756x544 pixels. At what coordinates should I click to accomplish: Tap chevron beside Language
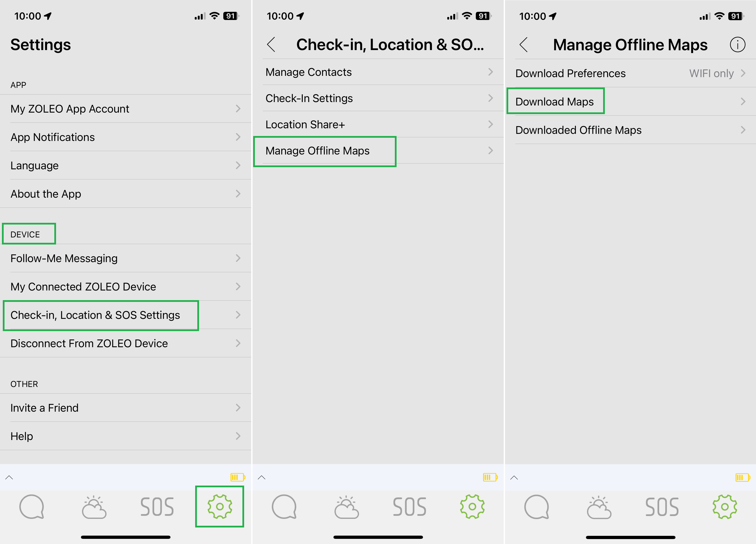point(238,165)
